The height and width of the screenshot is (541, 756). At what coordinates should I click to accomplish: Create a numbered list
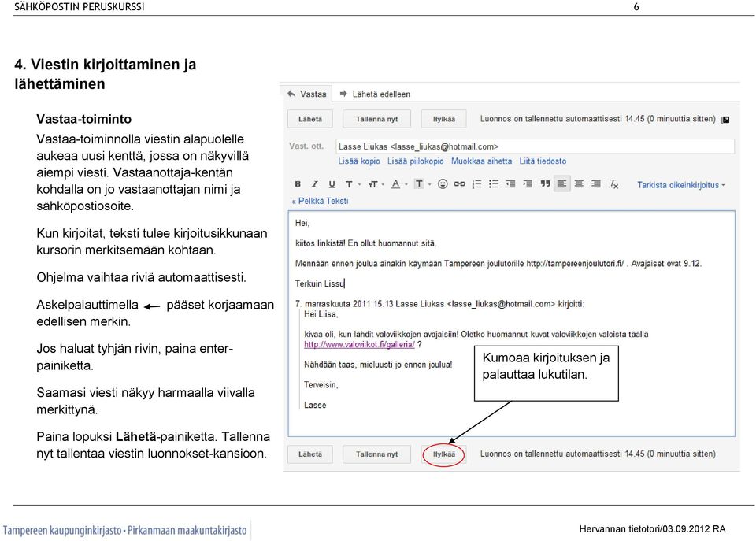476,184
